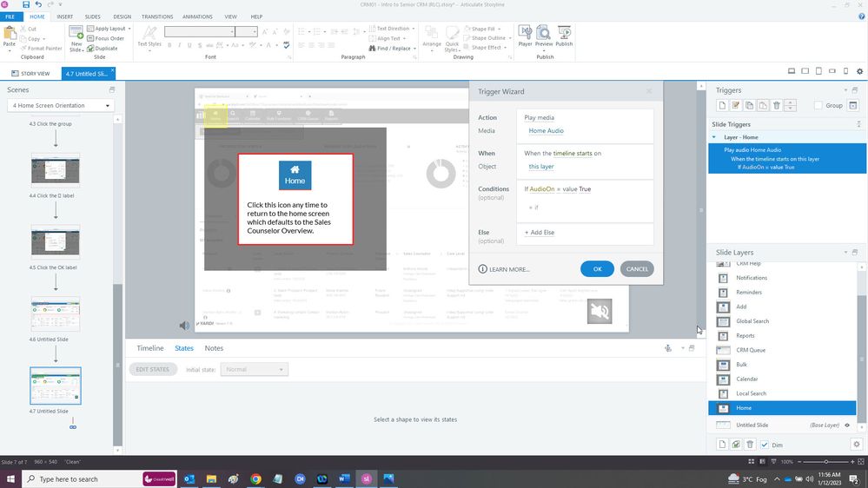
Task: Collapse the Layer - Home trigger group
Action: 714,137
